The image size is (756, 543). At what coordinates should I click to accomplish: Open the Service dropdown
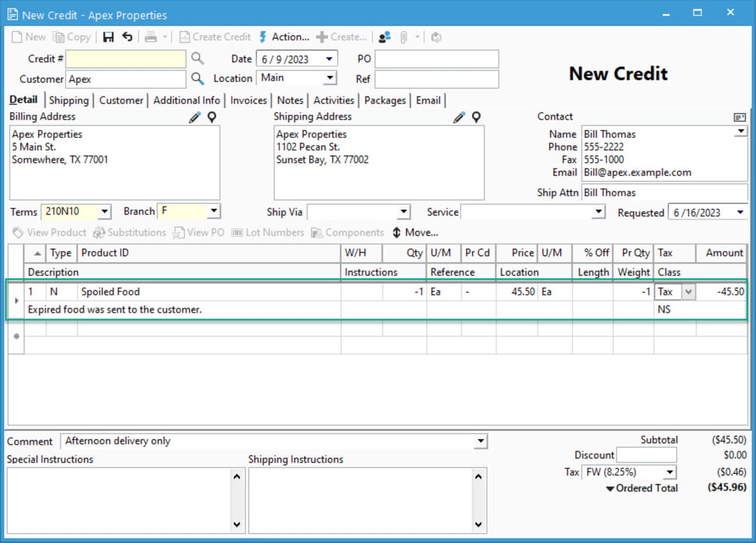pyautogui.click(x=598, y=211)
